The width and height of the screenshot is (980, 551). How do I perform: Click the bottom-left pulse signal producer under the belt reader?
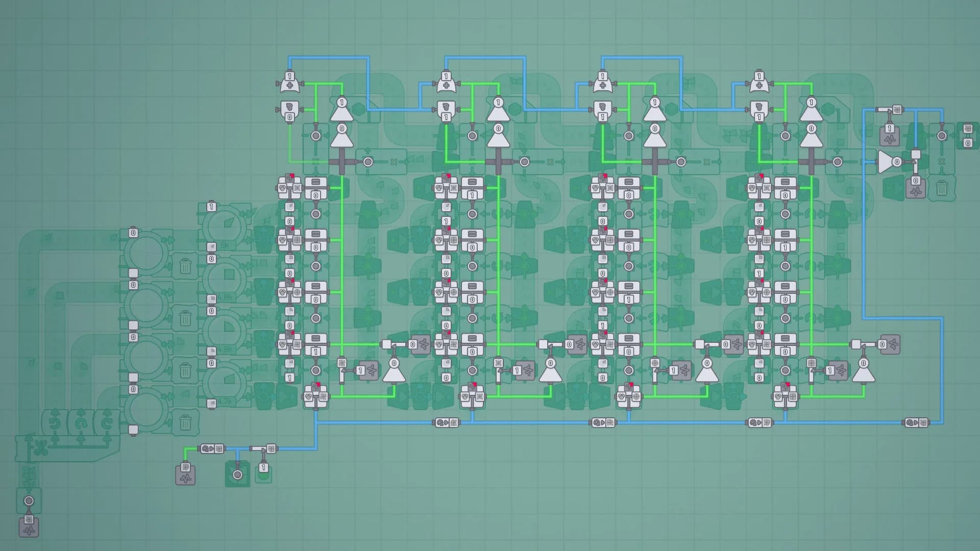29,526
